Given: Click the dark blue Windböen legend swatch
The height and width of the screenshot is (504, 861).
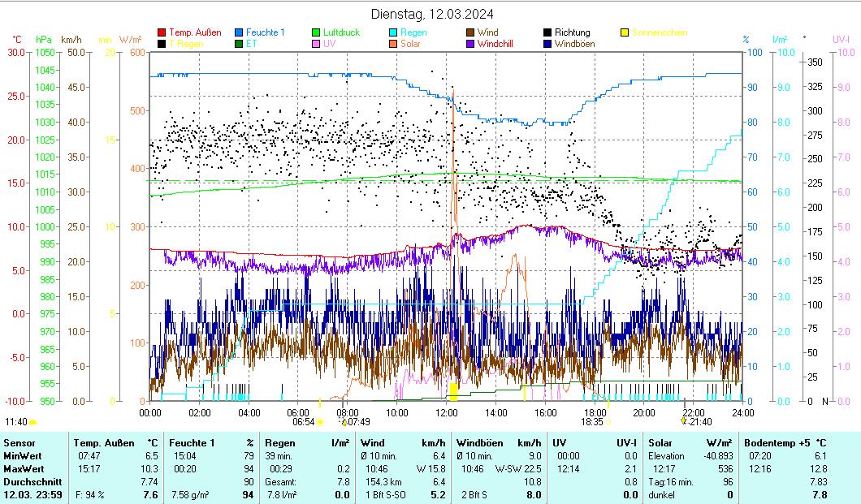Looking at the screenshot, I should tap(548, 44).
